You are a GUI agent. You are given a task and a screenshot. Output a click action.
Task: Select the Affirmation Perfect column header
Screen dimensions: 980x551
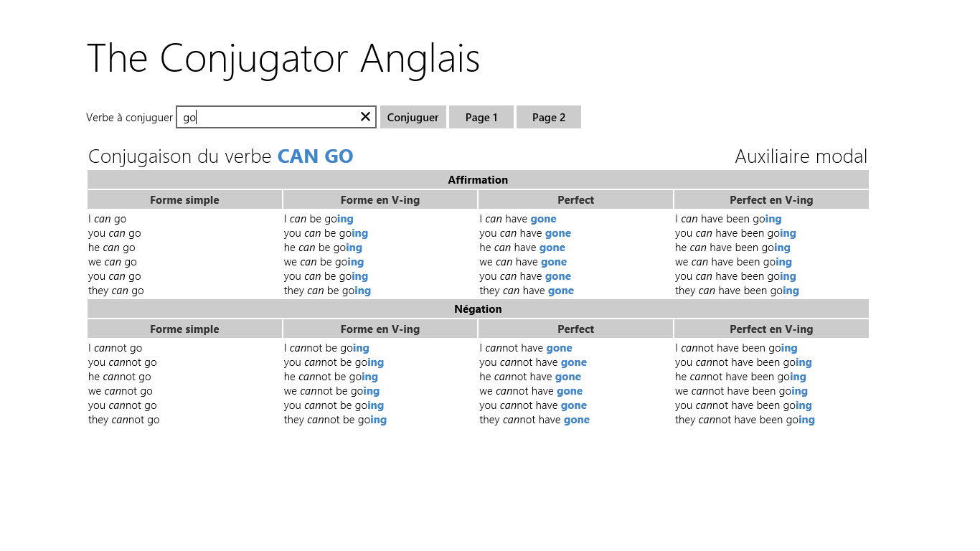(x=575, y=200)
